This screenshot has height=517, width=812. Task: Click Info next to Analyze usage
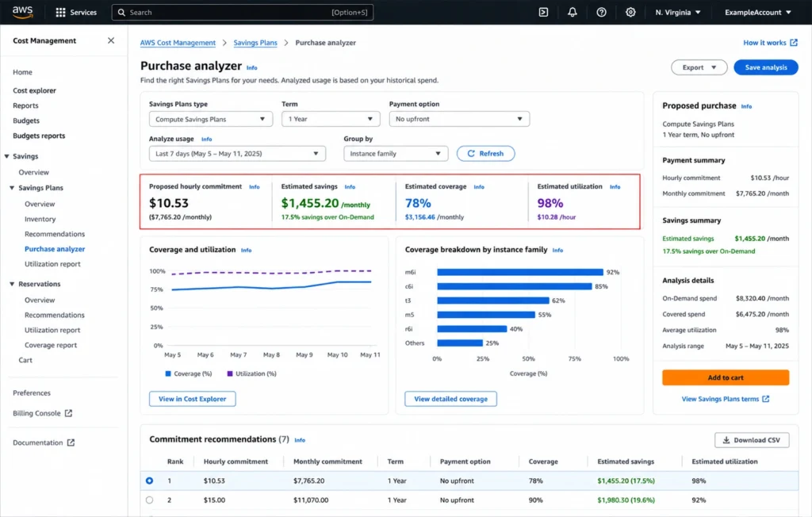click(x=207, y=140)
